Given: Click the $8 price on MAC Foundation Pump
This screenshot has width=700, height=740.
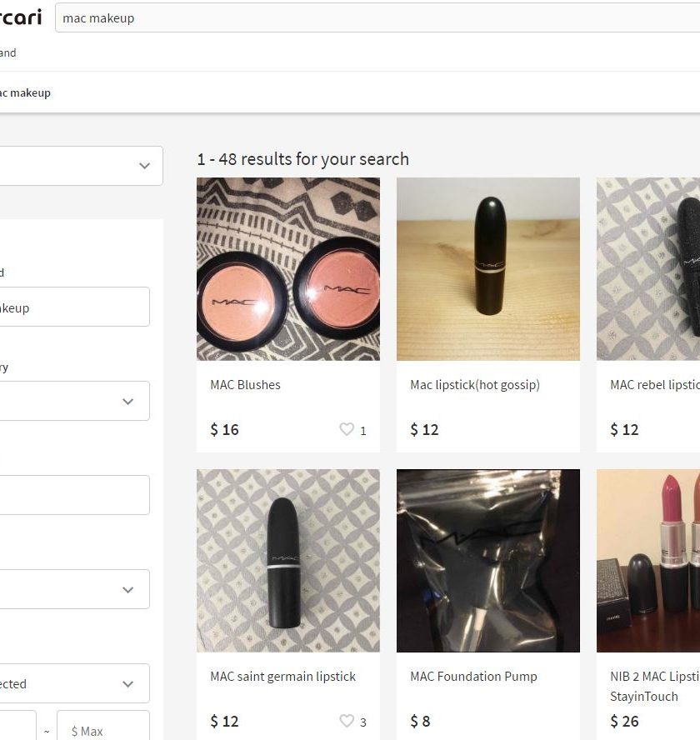Looking at the screenshot, I should [419, 722].
